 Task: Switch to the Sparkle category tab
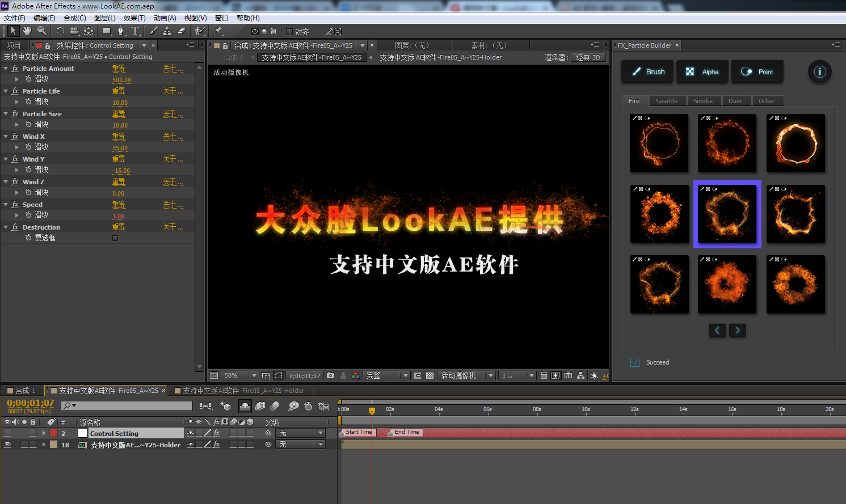[x=667, y=100]
